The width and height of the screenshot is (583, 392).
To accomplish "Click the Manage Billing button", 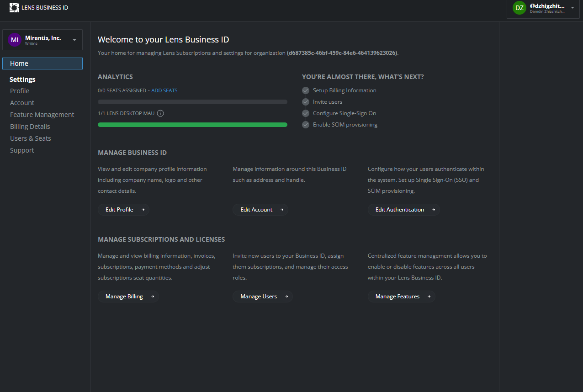I will click(128, 297).
